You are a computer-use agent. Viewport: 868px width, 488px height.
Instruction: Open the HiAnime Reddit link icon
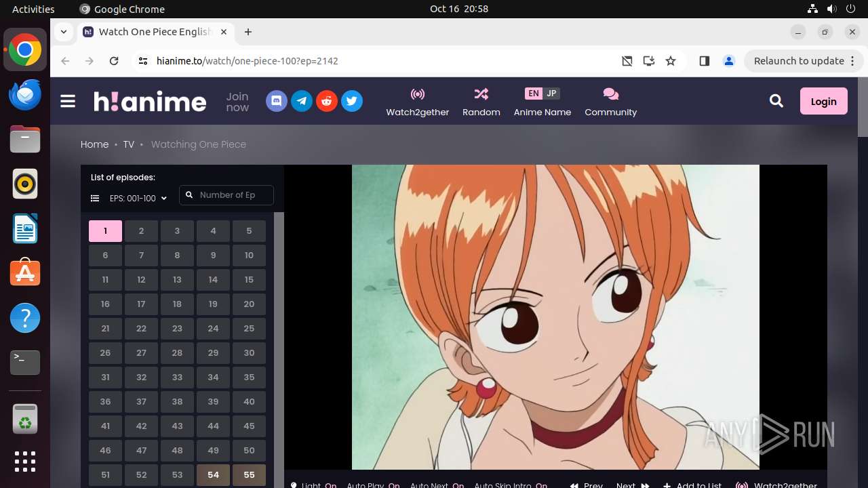327,102
